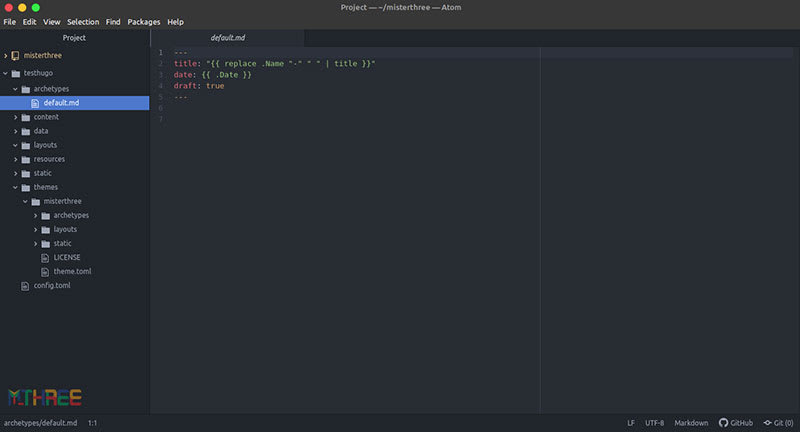The height and width of the screenshot is (432, 800).
Task: Open the Selection menu
Action: [x=83, y=22]
